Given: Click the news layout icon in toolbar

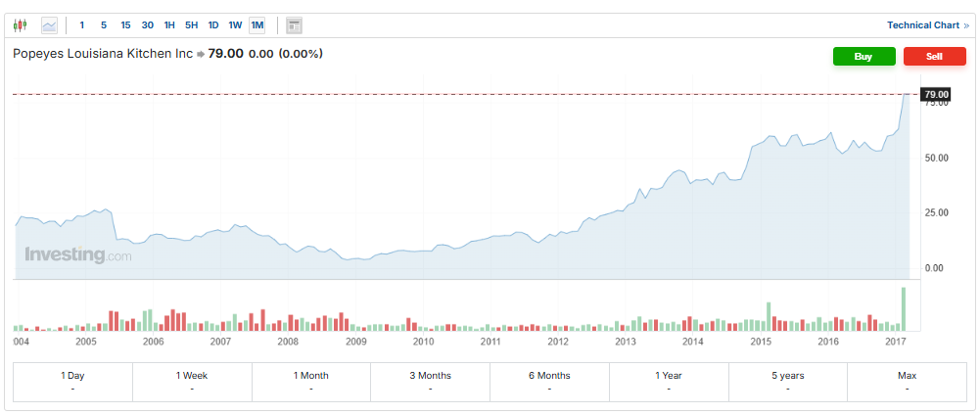Looking at the screenshot, I should point(294,25).
